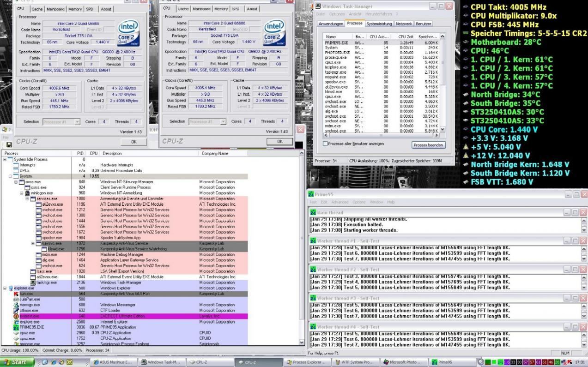Click the everest.exe icon in Process Explorer
This screenshot has height=367, width=588.
pos(17,316)
